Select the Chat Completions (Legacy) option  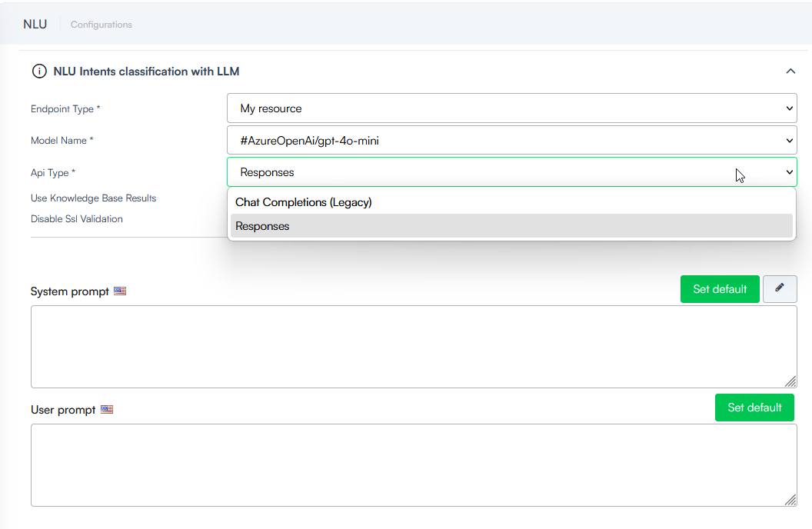[304, 202]
